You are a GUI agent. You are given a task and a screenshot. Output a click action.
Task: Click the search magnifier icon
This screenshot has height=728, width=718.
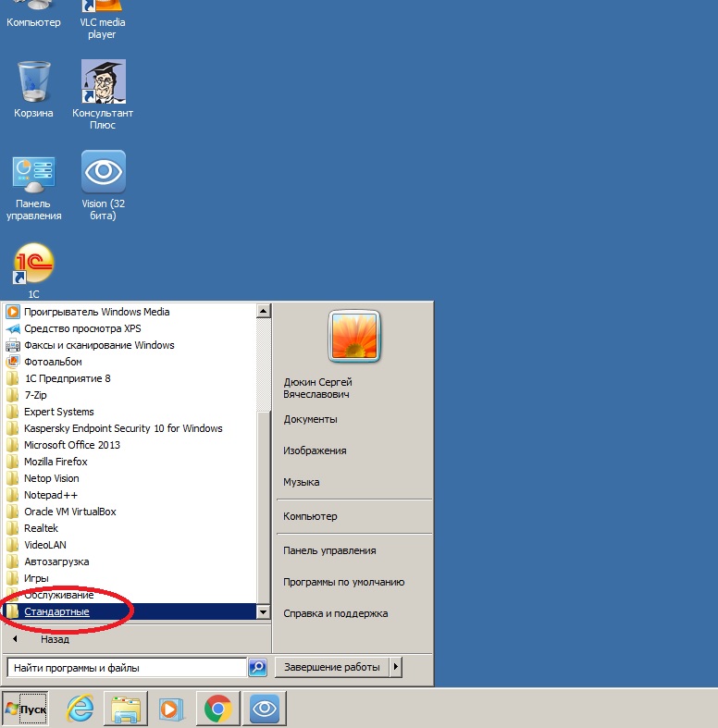click(258, 668)
